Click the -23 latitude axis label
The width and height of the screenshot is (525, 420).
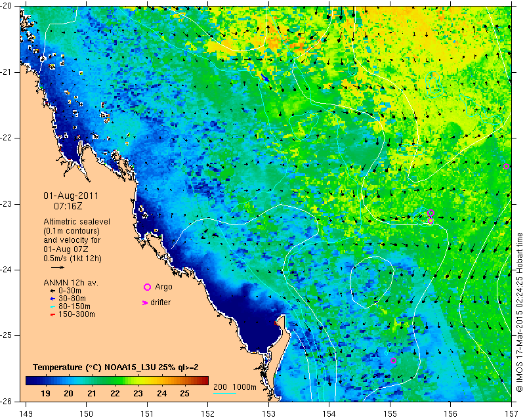tap(6, 204)
